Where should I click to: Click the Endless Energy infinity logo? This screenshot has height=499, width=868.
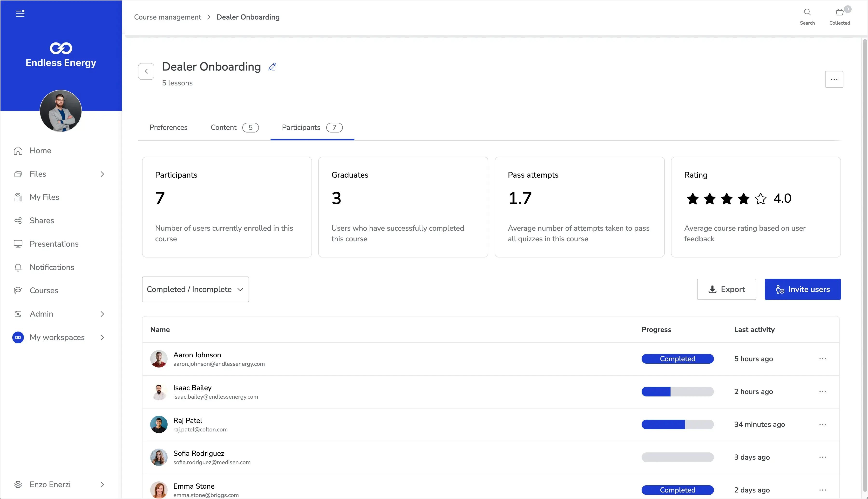tap(61, 48)
